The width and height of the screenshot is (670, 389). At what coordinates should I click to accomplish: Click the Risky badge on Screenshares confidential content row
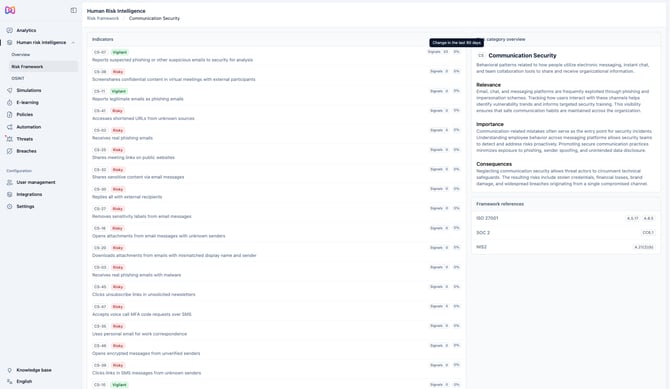coord(118,72)
